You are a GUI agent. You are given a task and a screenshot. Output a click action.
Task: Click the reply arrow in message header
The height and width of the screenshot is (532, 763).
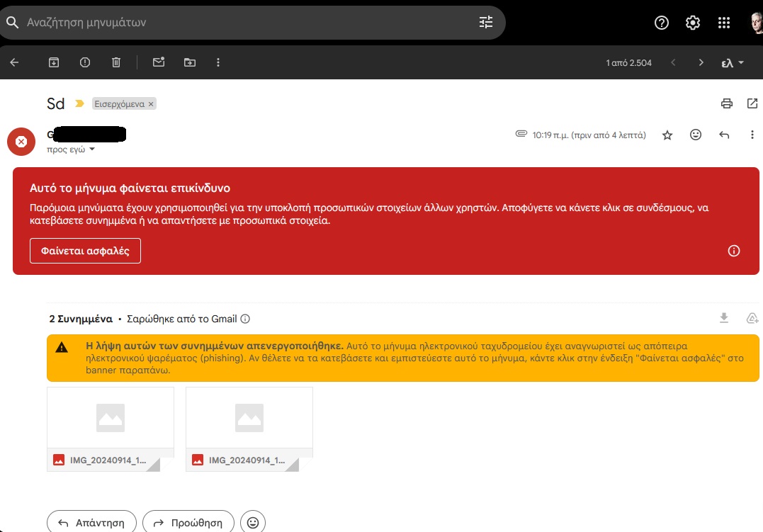click(x=724, y=135)
